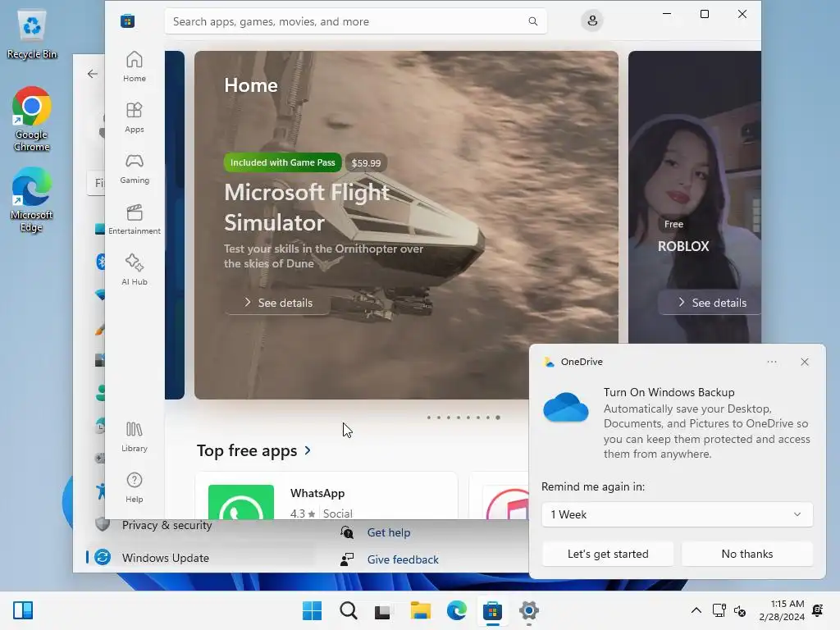Type in the Search apps, games, movies field
The image size is (840, 630).
[356, 21]
